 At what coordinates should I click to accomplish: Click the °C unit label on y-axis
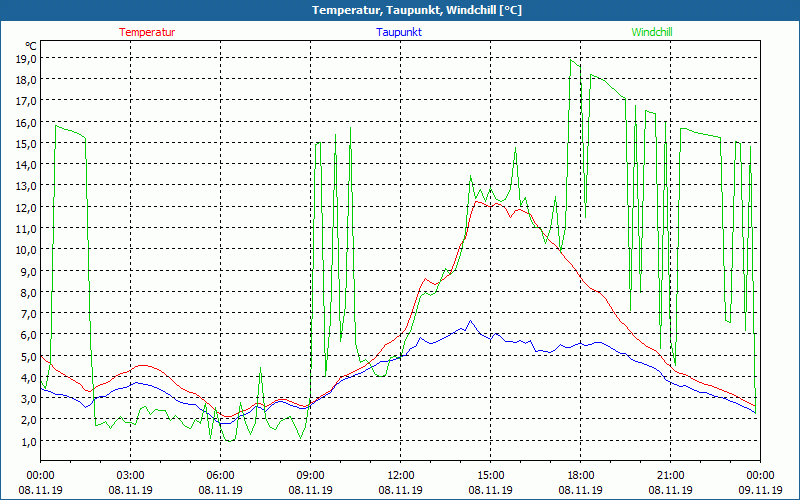point(31,46)
